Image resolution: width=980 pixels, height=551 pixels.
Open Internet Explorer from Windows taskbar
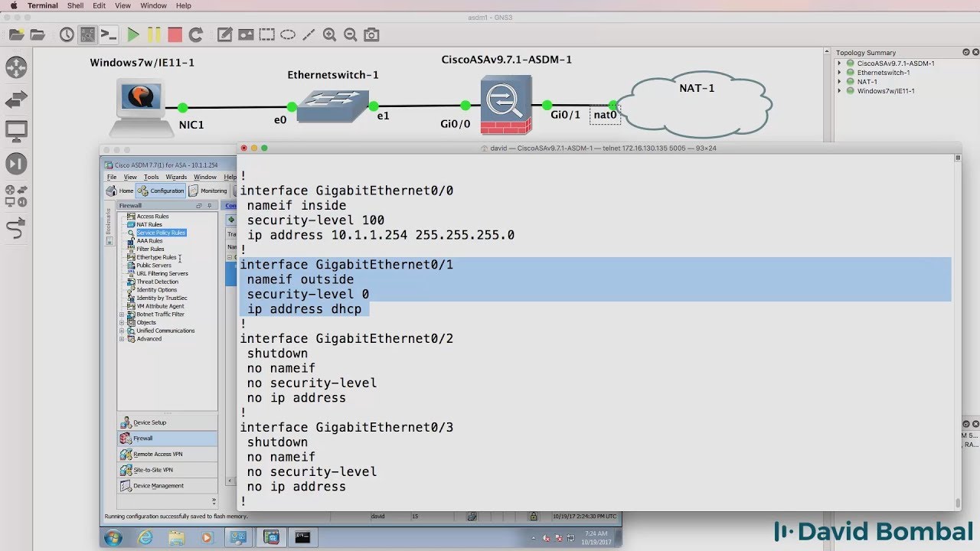click(x=145, y=537)
